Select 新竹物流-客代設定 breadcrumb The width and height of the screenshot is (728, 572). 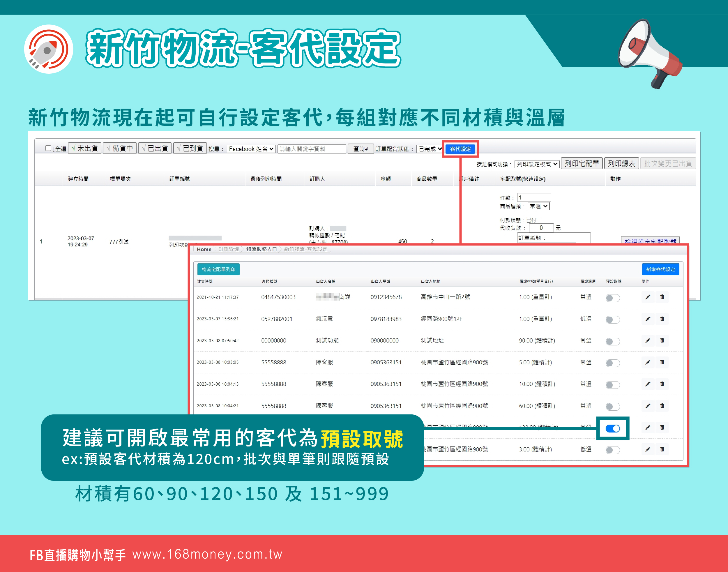tap(306, 249)
